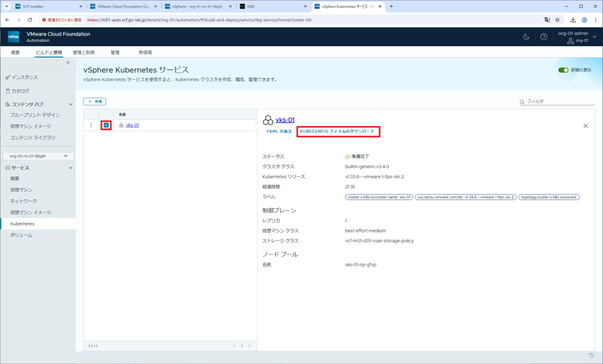Toggle the detailed view switch
The width and height of the screenshot is (603, 364).
coord(563,70)
